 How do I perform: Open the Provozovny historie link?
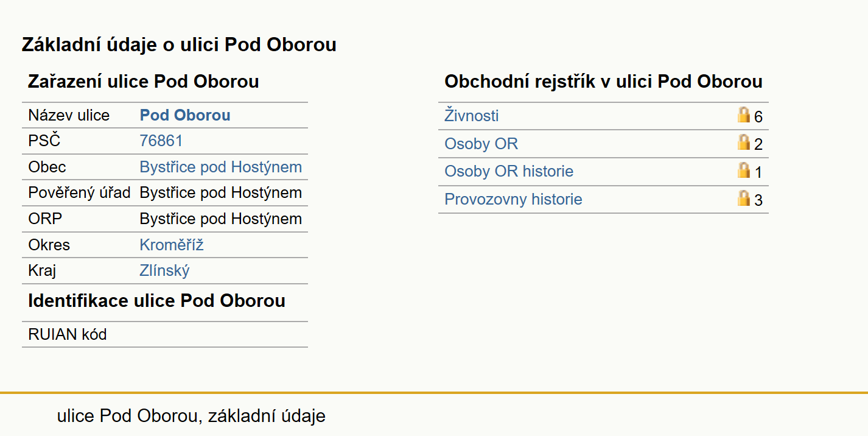tap(513, 199)
